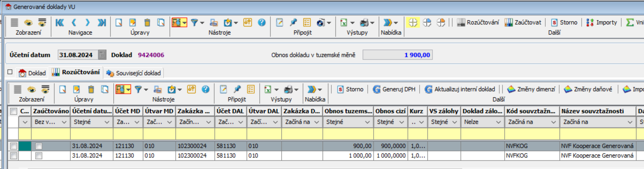
Task: Go to first record in Navigace
Action: pos(59,23)
